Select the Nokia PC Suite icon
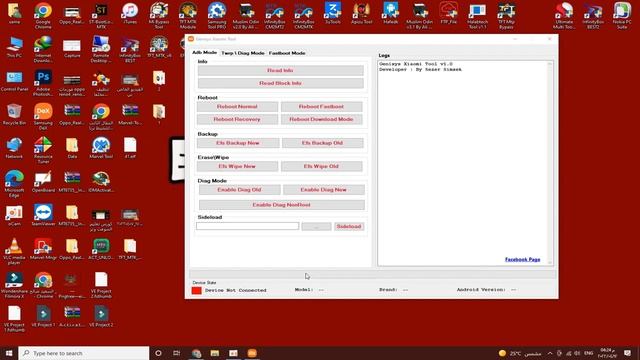Image resolution: width=640 pixels, height=360 pixels. pos(622,15)
